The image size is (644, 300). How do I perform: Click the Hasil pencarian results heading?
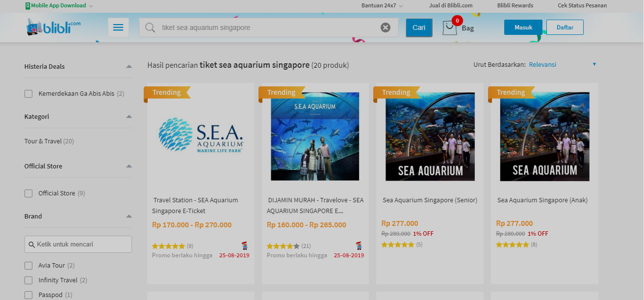point(248,65)
